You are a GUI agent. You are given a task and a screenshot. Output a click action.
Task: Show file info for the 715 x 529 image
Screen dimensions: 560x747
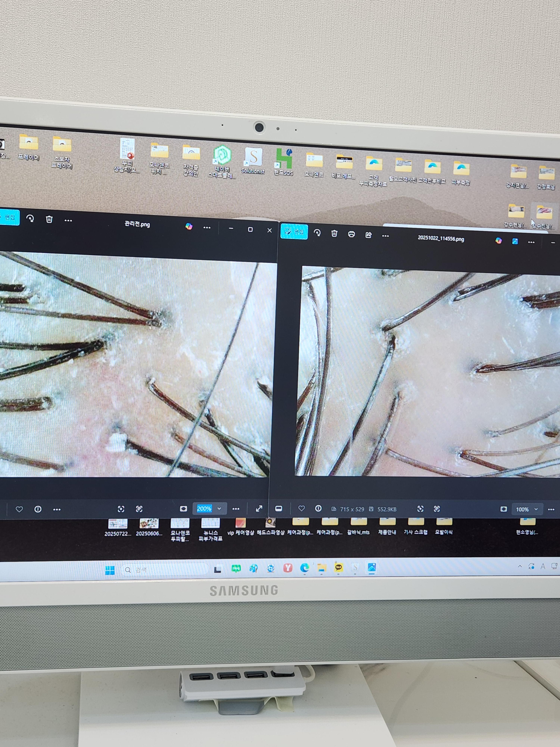pyautogui.click(x=318, y=508)
